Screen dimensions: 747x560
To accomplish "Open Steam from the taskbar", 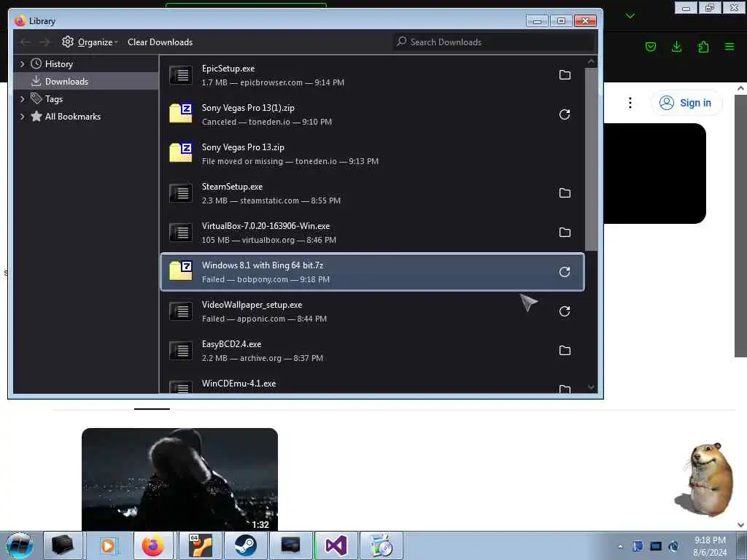I will point(245,545).
